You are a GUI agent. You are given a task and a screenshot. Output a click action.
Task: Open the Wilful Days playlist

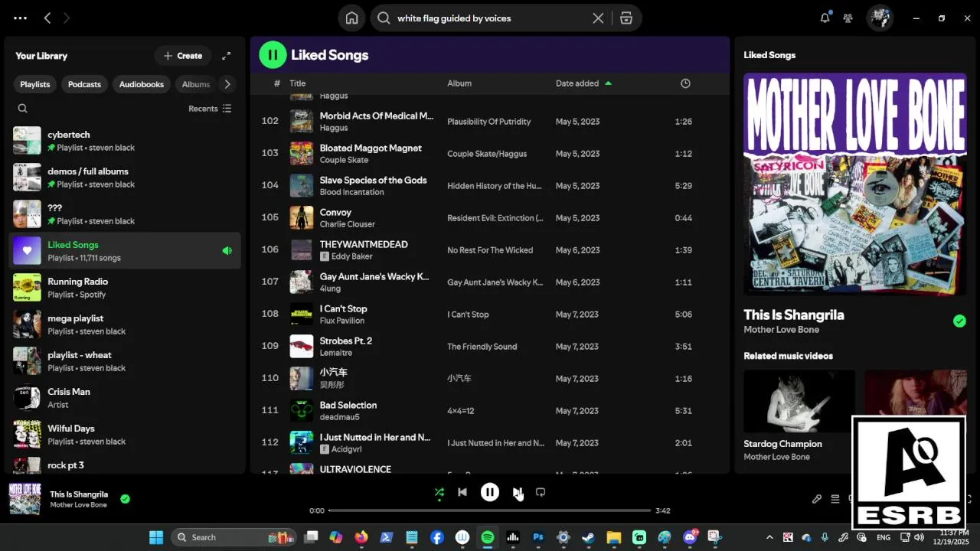[x=125, y=435]
